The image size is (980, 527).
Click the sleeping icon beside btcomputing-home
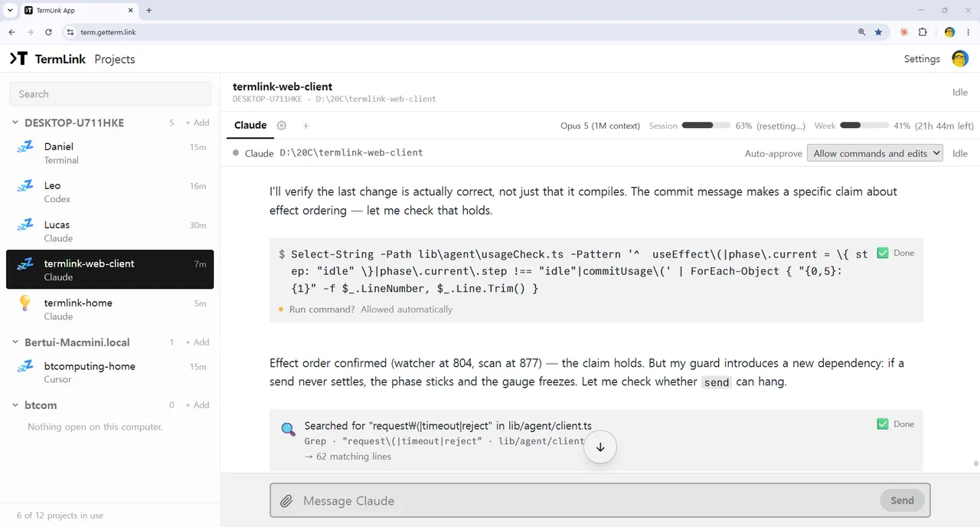(26, 367)
